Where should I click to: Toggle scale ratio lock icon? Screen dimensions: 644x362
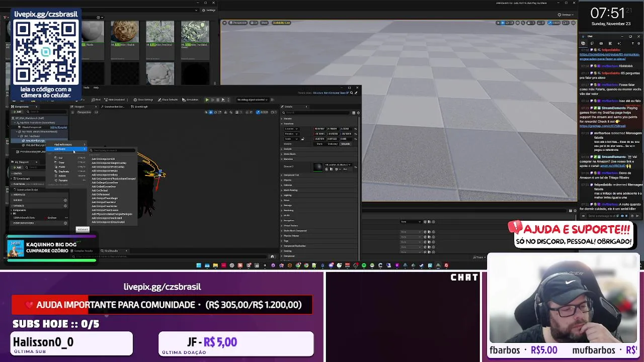pyautogui.click(x=303, y=139)
